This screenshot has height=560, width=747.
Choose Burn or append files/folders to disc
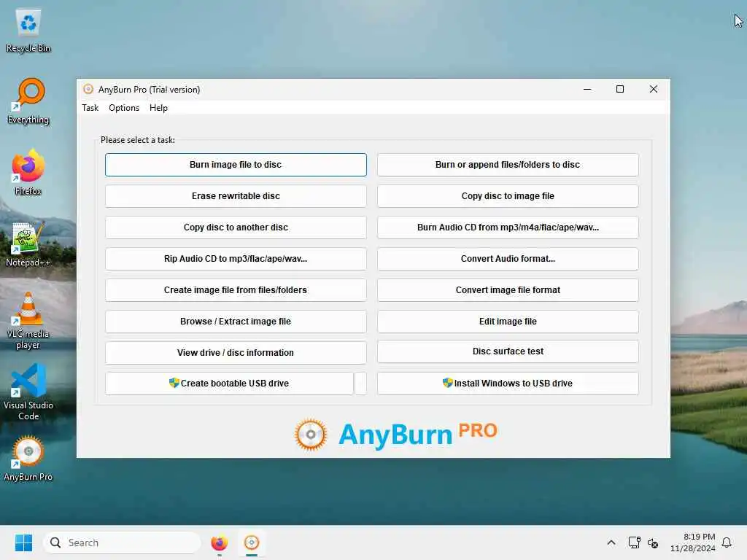(x=508, y=165)
